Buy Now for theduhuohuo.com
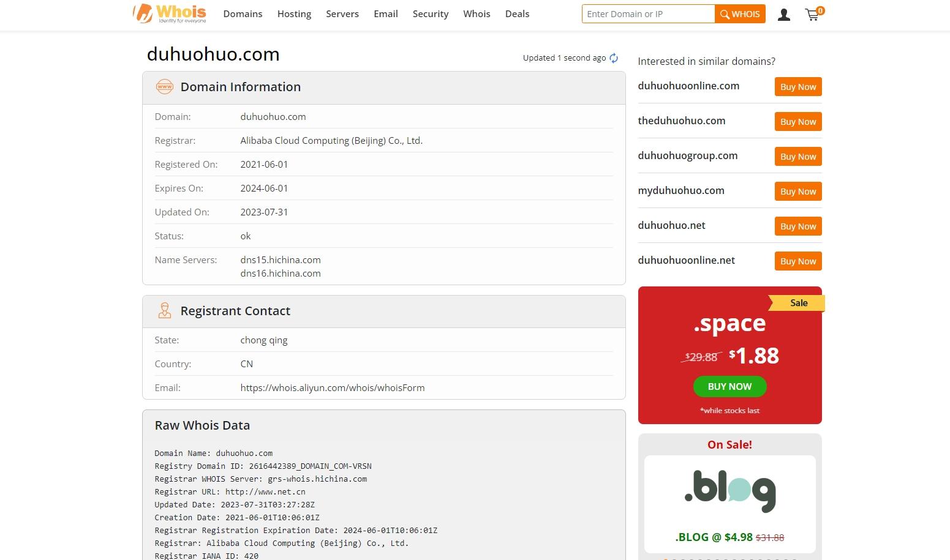Screen dimensions: 950x560 (798, 122)
